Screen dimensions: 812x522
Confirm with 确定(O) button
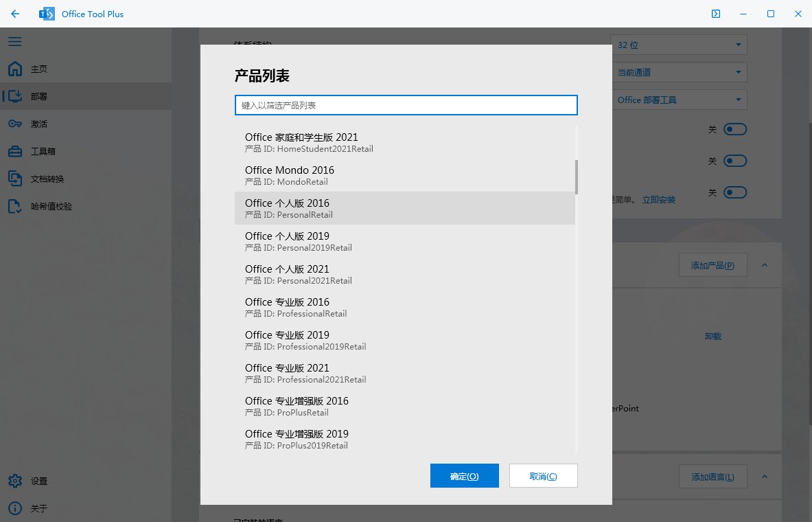[465, 476]
